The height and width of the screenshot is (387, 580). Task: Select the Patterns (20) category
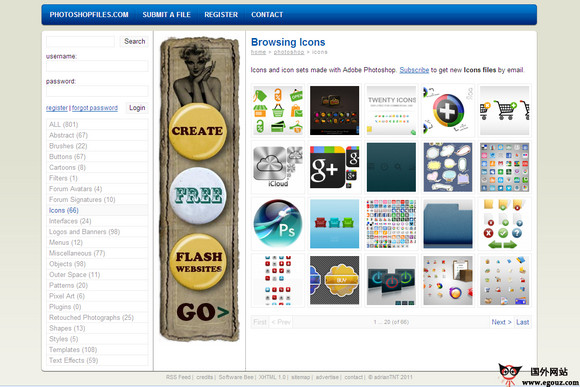pos(97,285)
